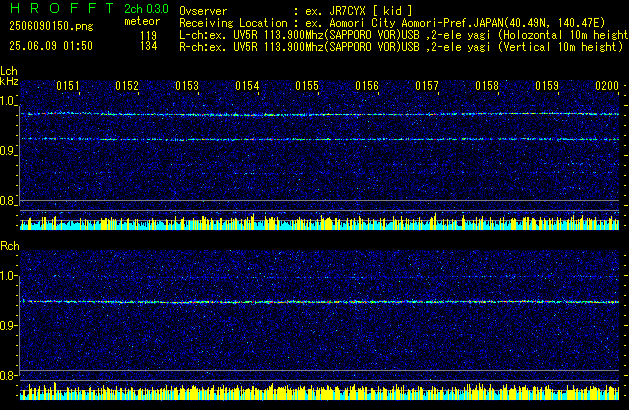The height and width of the screenshot is (410, 629).
Task: Click time marker 0156
Action: 367,86
